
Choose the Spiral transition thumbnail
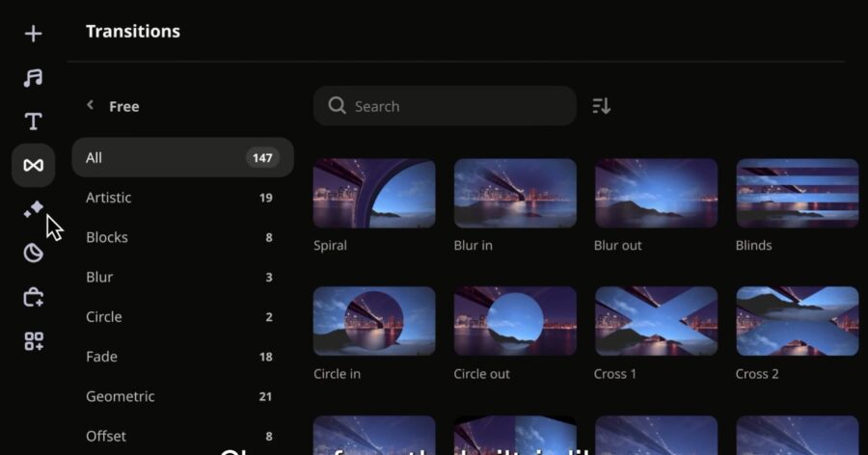pos(374,193)
